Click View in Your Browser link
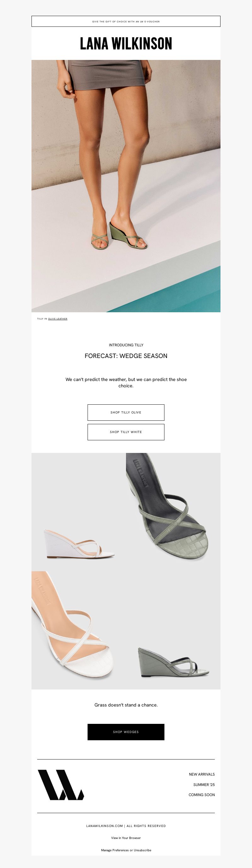The image size is (252, 868). click(x=126, y=838)
